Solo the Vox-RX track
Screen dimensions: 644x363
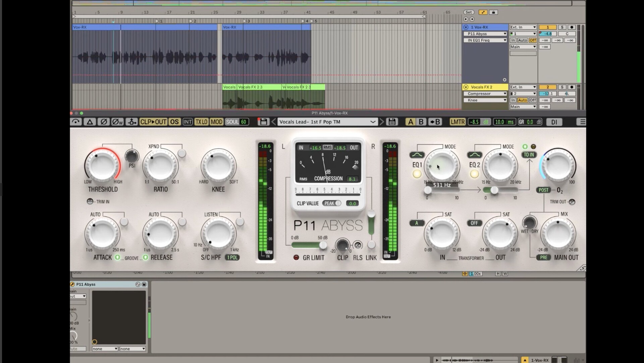(x=562, y=27)
